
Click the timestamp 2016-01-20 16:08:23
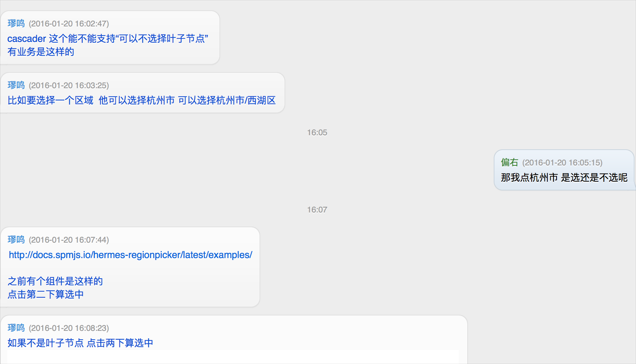point(69,328)
